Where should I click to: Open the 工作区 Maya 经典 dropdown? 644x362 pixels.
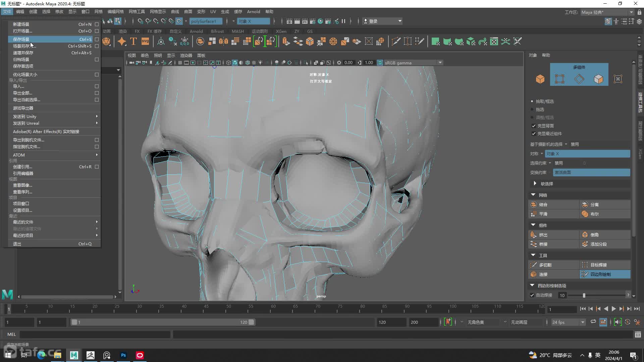pyautogui.click(x=607, y=12)
